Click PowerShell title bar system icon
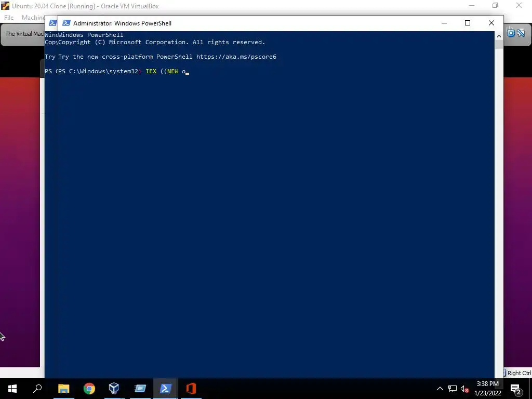This screenshot has height=399, width=532. click(66, 23)
